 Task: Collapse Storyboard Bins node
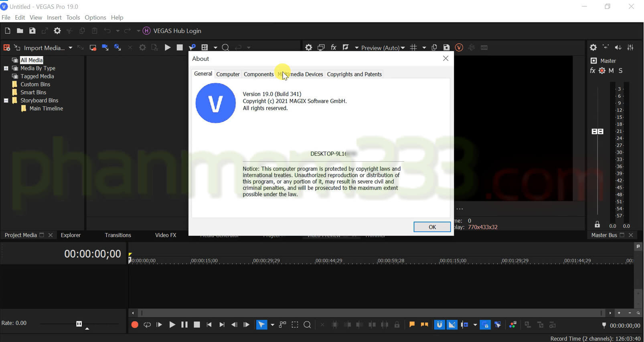pyautogui.click(x=6, y=101)
